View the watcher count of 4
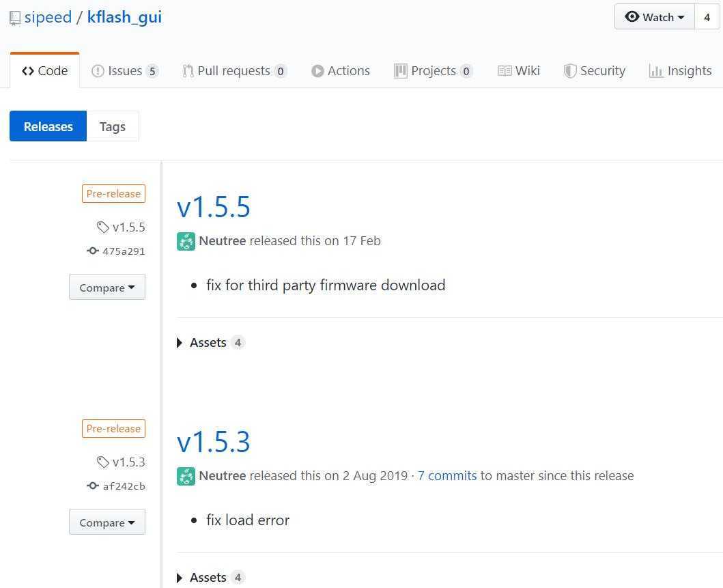 click(x=707, y=18)
